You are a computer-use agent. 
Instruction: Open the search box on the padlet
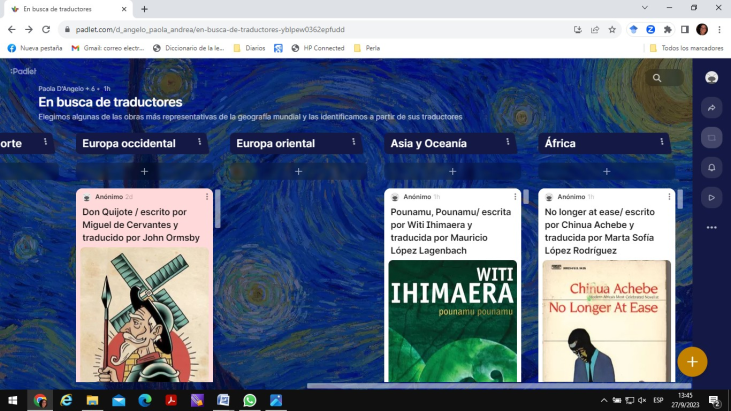tap(657, 77)
